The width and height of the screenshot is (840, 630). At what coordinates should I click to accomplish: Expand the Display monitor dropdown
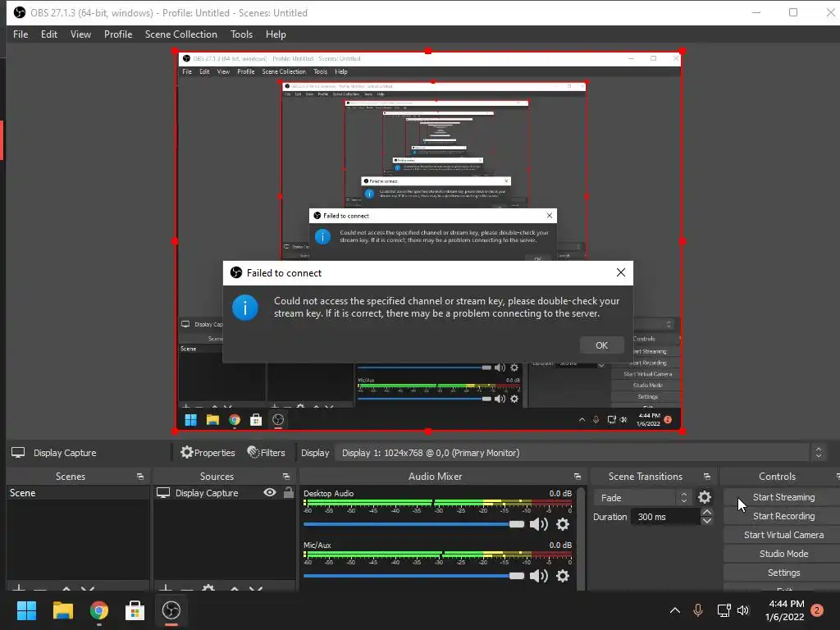(x=572, y=453)
